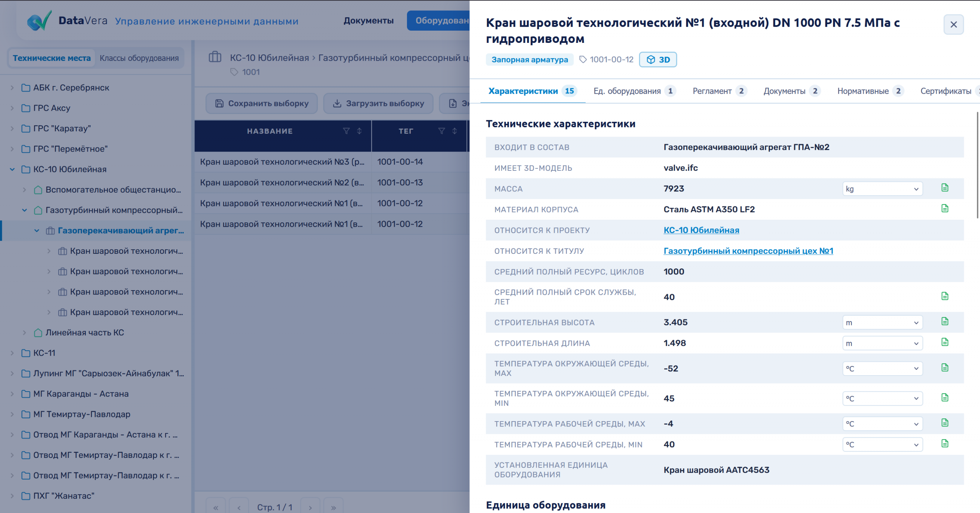Open the document icon for Температура окружающей среды, MAX

click(945, 368)
